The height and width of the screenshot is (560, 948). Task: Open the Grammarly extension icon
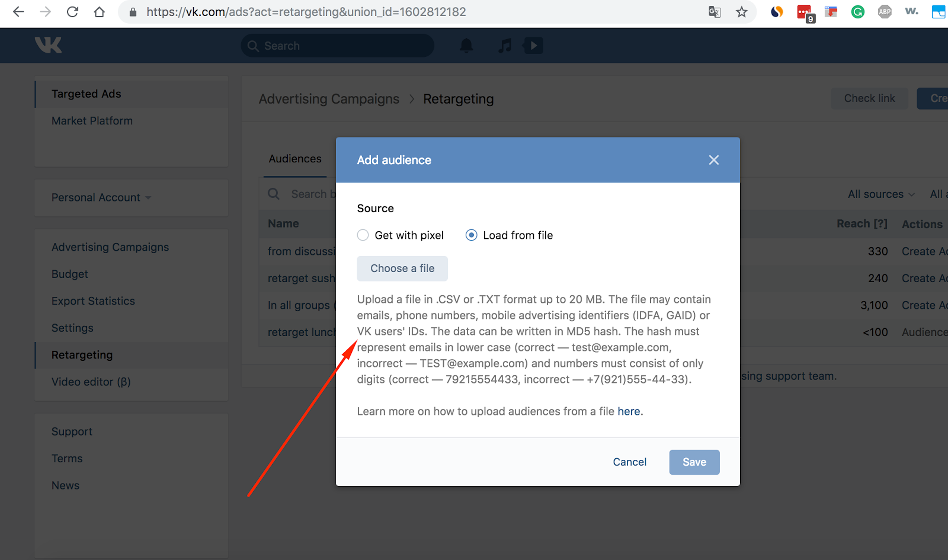pyautogui.click(x=857, y=12)
